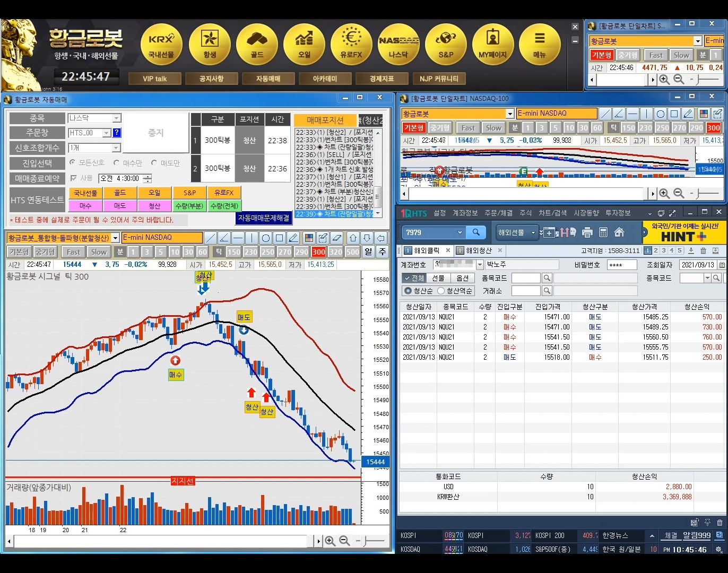This screenshot has width=728, height=573.
Task: Open calendar icon next to 조회일자 date
Action: 722,265
